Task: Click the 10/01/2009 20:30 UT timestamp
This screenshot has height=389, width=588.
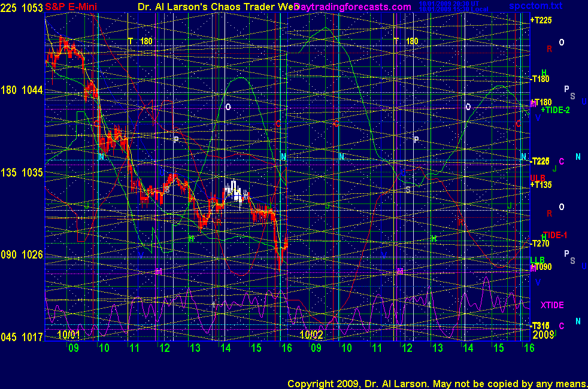Action: coord(449,4)
